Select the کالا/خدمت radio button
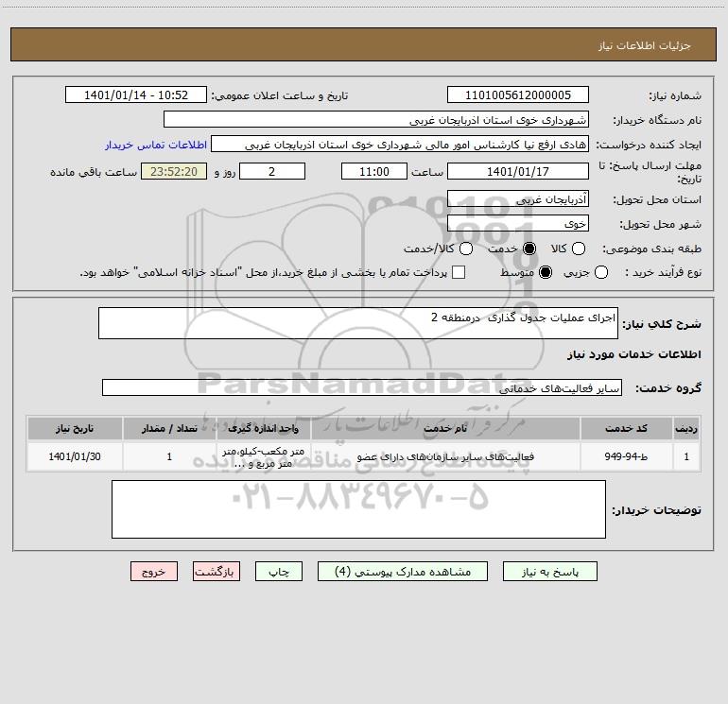This screenshot has width=728, height=704. point(466,249)
